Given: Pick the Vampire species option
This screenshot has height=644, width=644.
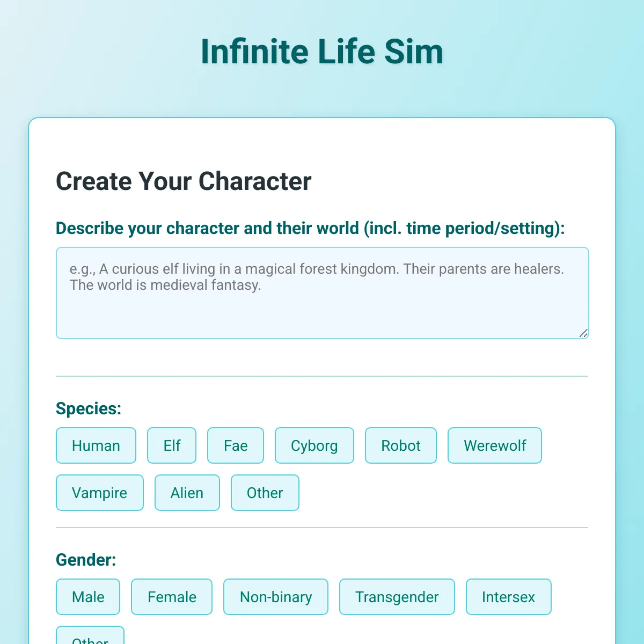Looking at the screenshot, I should point(100,493).
